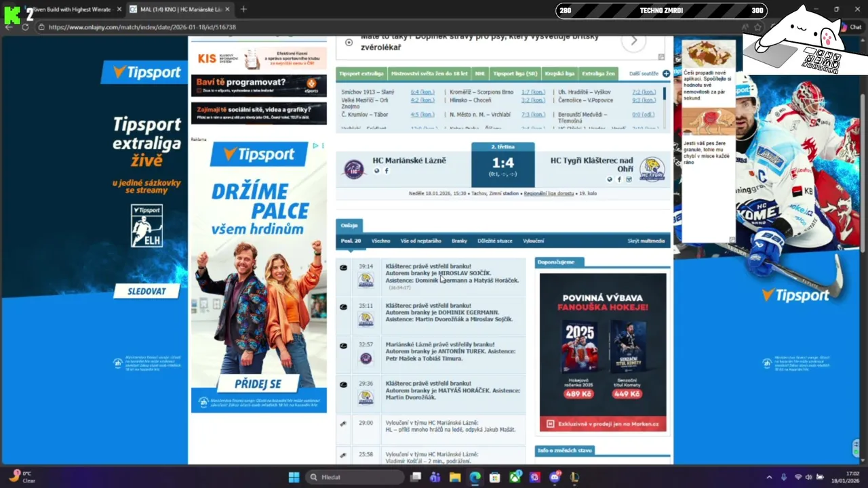Open League of Legends taskbar icon
This screenshot has height=488, width=868.
(575, 477)
